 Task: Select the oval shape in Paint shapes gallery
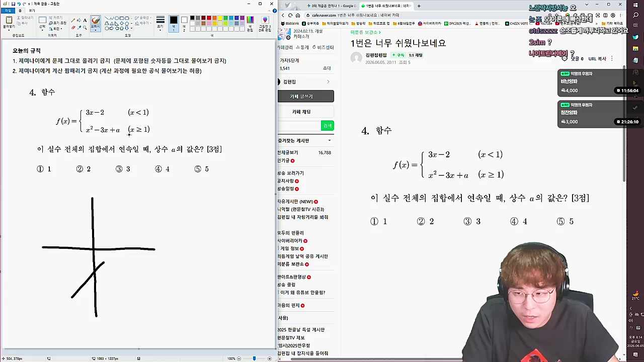(116, 18)
